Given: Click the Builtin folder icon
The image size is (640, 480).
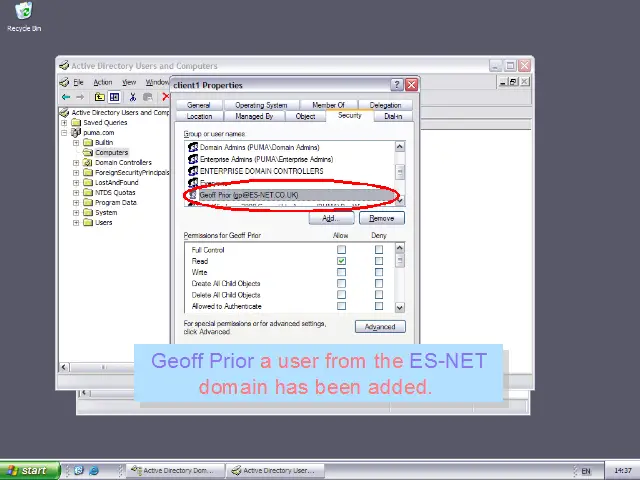Looking at the screenshot, I should click(88, 142).
